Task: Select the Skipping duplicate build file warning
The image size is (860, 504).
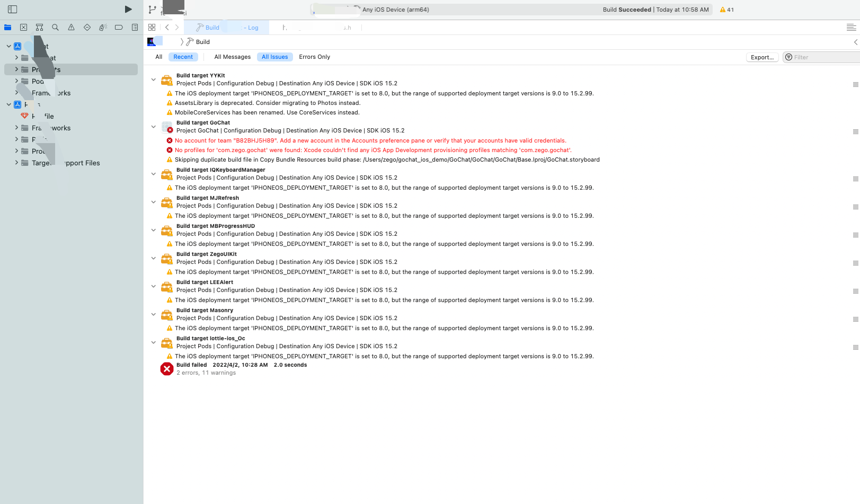Action: [x=387, y=160]
